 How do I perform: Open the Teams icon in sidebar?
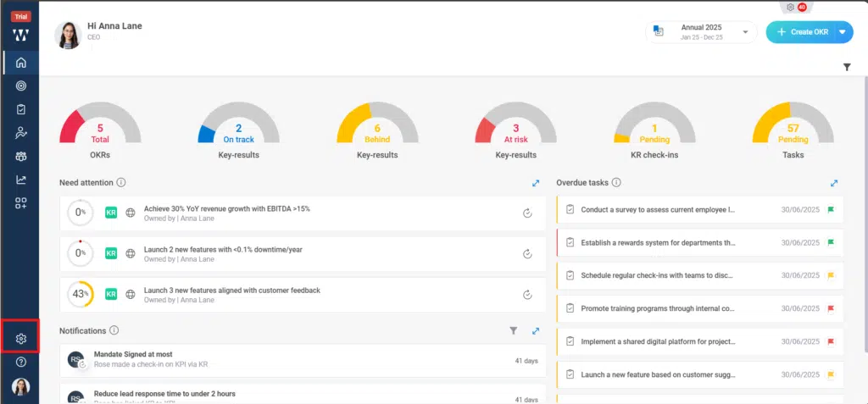point(21,157)
